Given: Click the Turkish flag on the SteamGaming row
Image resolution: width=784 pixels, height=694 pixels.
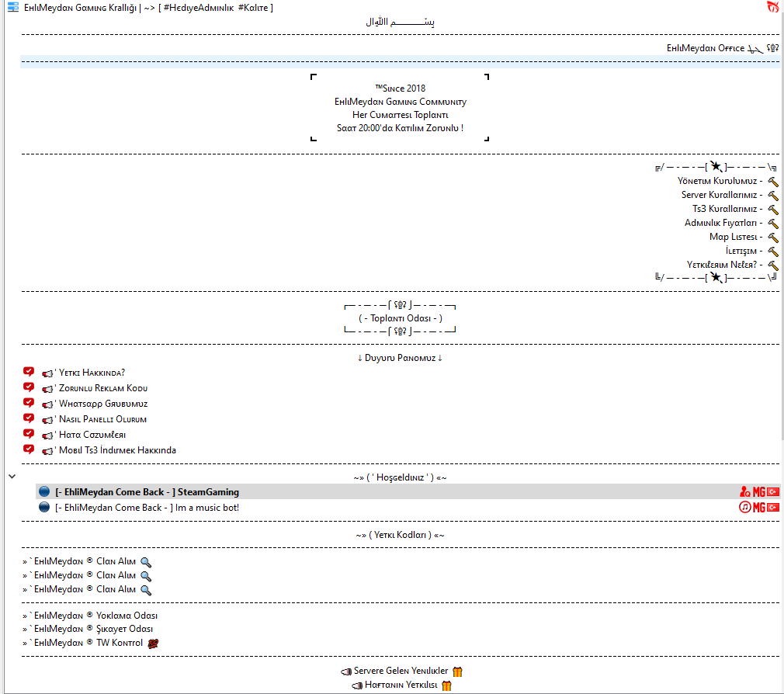Looking at the screenshot, I should tap(773, 492).
